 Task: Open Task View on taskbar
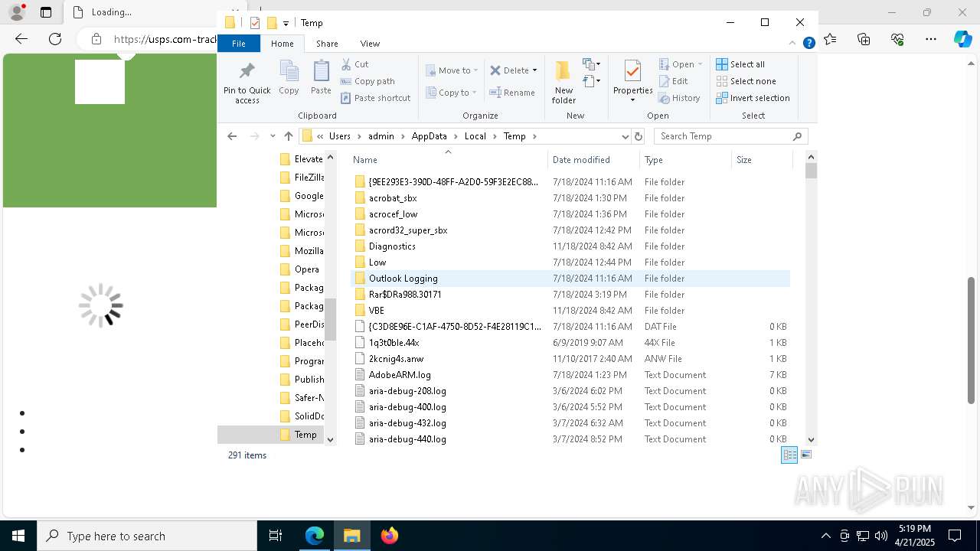pos(276,536)
